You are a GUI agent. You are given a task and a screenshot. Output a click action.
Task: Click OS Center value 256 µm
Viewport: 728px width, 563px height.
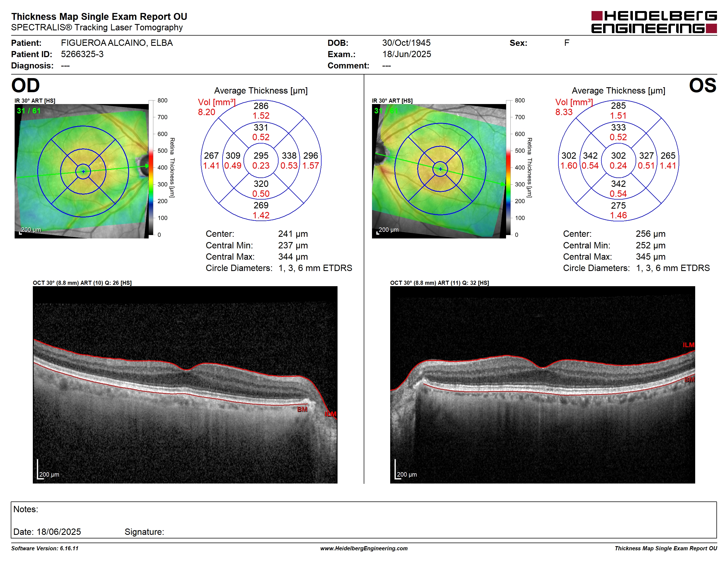651,234
